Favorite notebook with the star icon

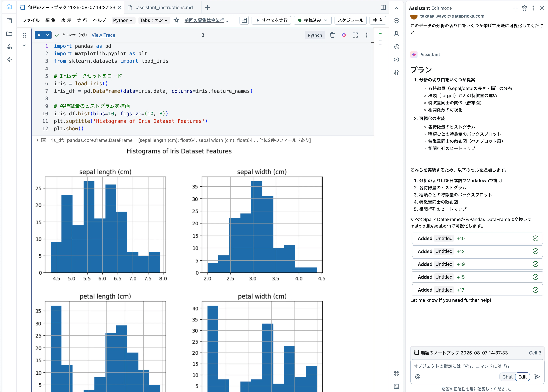tap(176, 20)
